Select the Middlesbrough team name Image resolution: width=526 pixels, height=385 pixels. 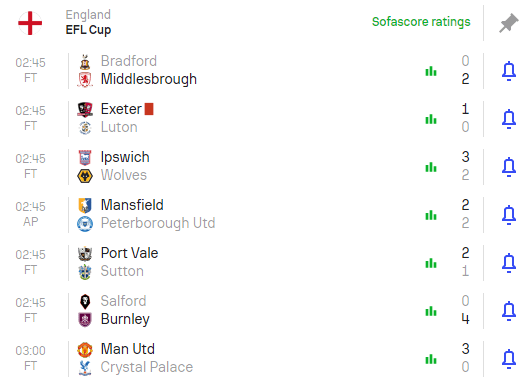149,79
